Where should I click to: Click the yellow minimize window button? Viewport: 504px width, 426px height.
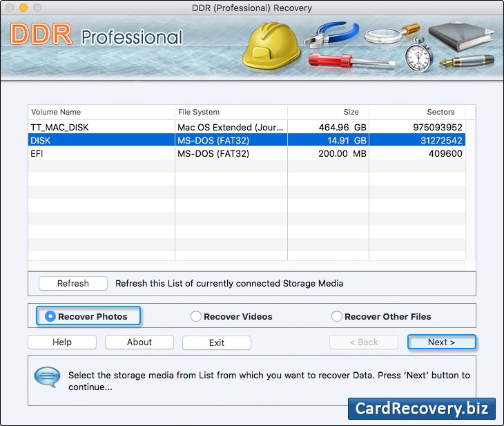point(23,8)
